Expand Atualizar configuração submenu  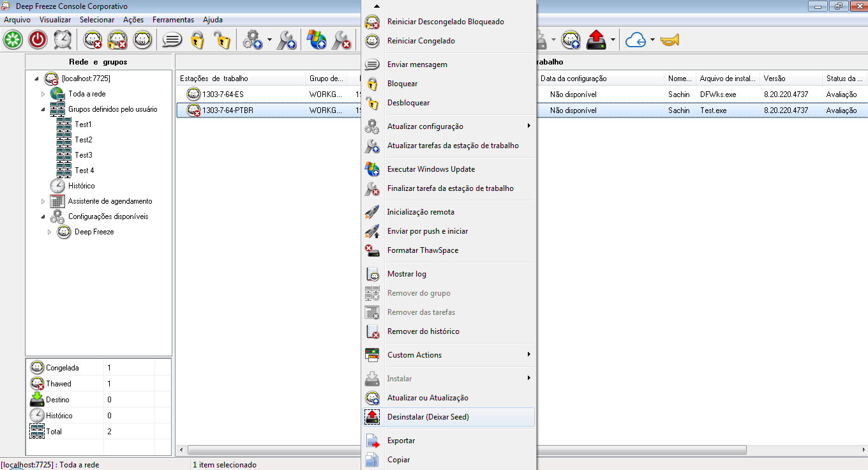449,126
